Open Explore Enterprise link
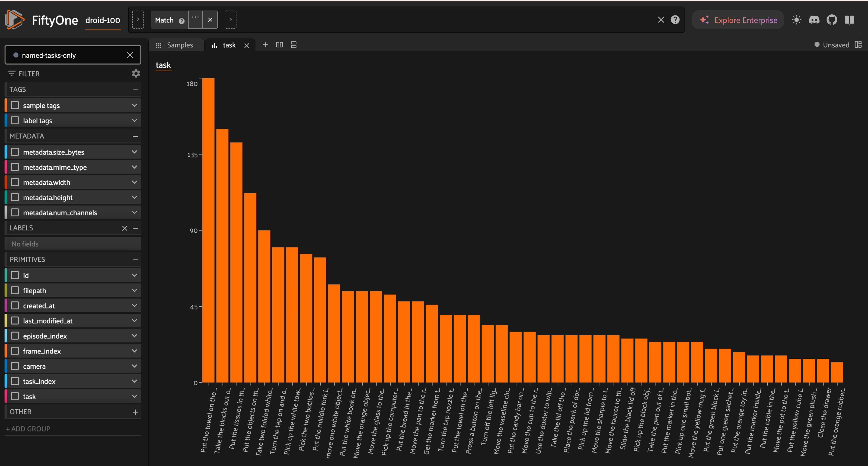Image resolution: width=868 pixels, height=466 pixels. pyautogui.click(x=738, y=20)
